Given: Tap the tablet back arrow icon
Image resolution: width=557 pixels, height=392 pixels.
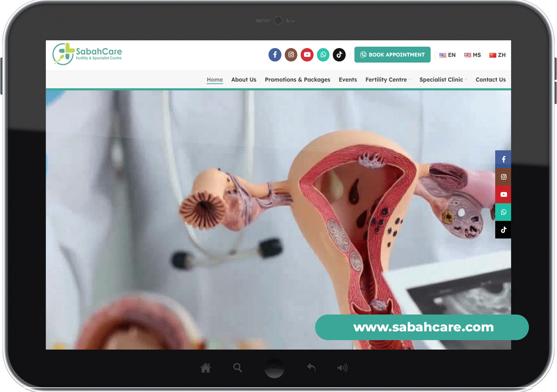Looking at the screenshot, I should pyautogui.click(x=311, y=367).
